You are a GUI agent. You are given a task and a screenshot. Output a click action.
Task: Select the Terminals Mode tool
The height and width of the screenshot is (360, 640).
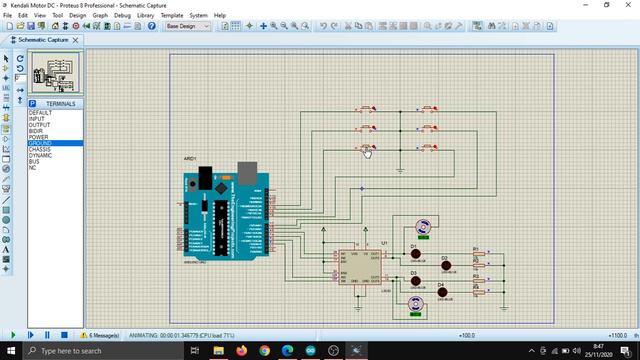[x=6, y=129]
